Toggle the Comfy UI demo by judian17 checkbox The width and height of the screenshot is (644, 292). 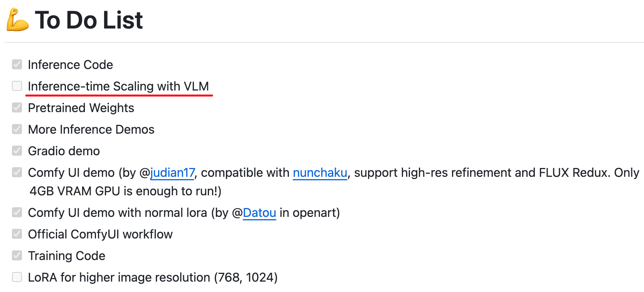tap(17, 172)
